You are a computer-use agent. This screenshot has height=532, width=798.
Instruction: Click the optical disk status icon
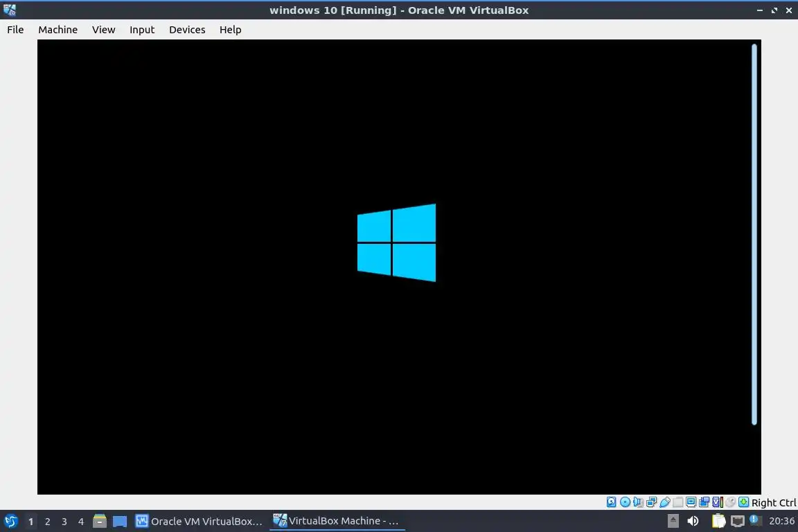626,502
